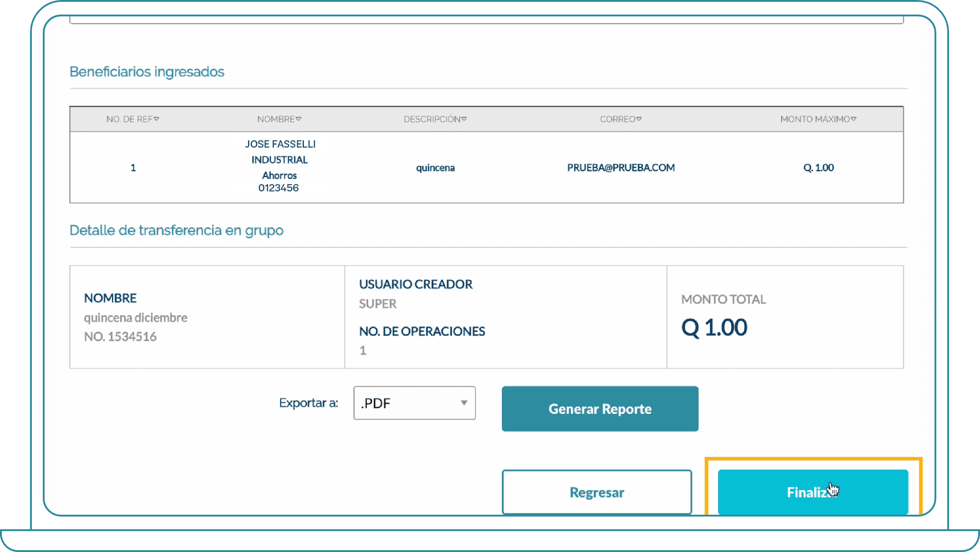Click the NO. DE REF sort triangle

tap(157, 119)
